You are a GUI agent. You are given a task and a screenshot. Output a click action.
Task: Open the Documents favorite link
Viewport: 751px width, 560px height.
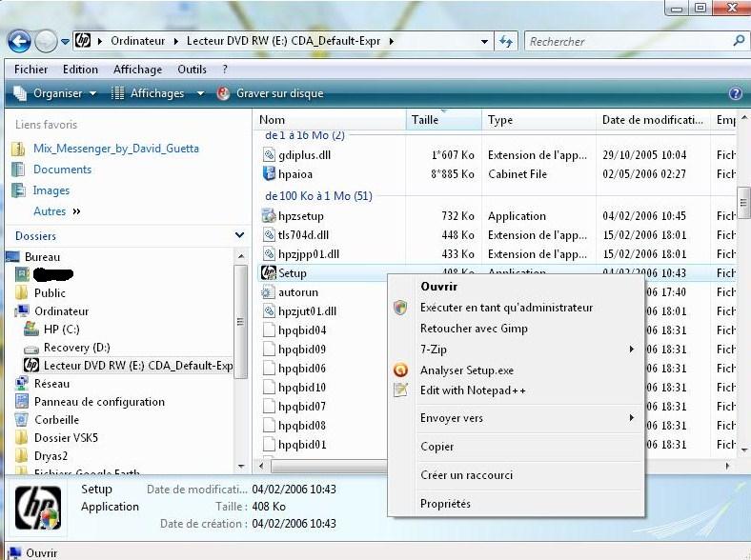coord(62,170)
